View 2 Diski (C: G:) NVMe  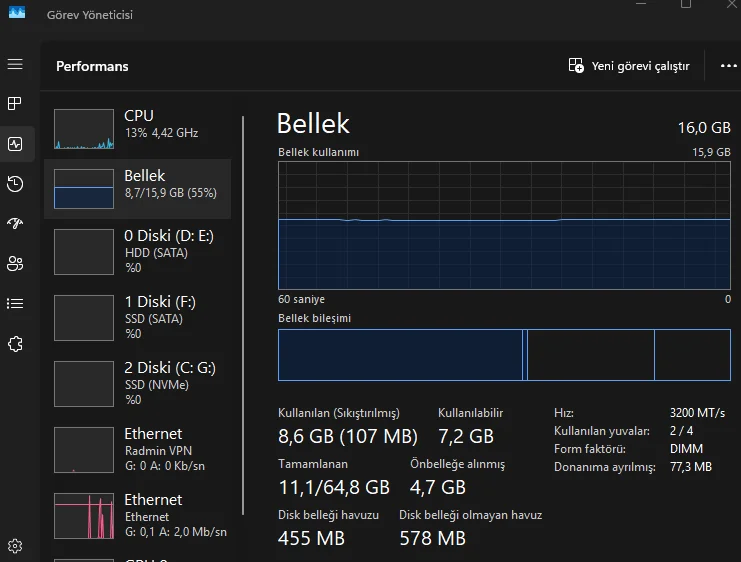[138, 383]
